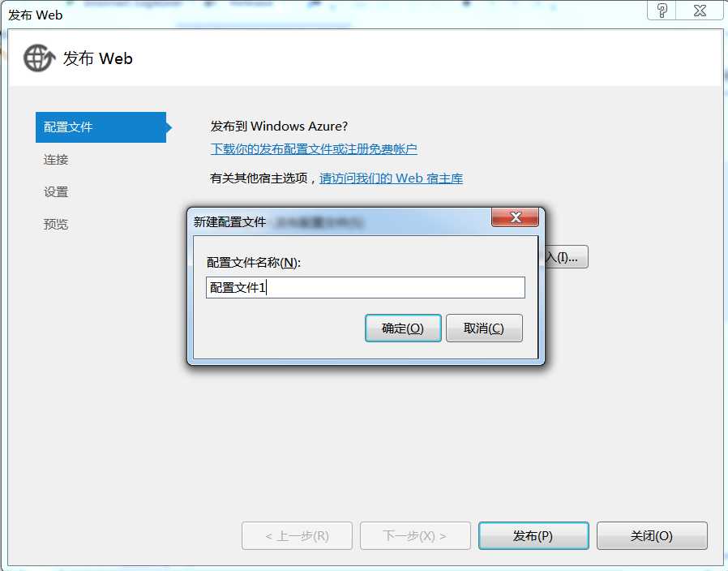Close the 发布 Web window

pos(700,11)
